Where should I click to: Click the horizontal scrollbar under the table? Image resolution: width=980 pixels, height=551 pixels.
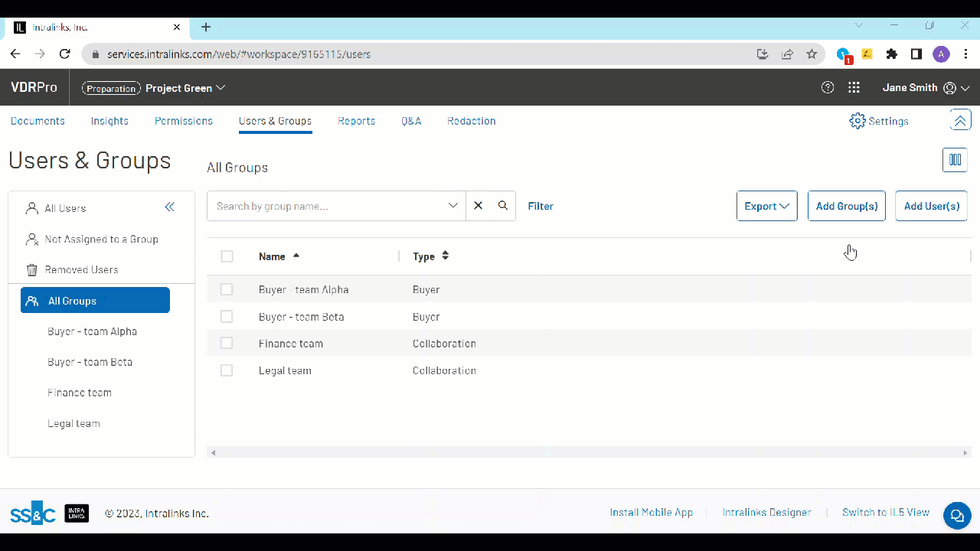(589, 453)
